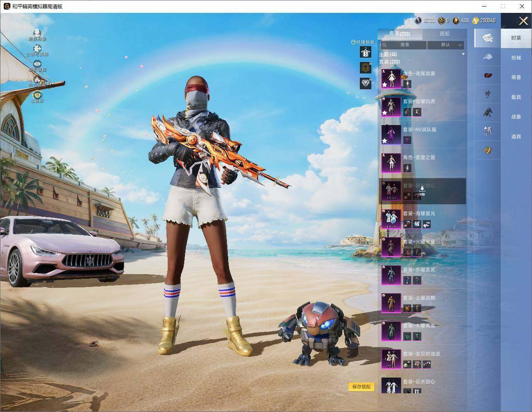Select the 套装-土曜战麒 outfit thumbnail
The image size is (532, 412).
(391, 303)
